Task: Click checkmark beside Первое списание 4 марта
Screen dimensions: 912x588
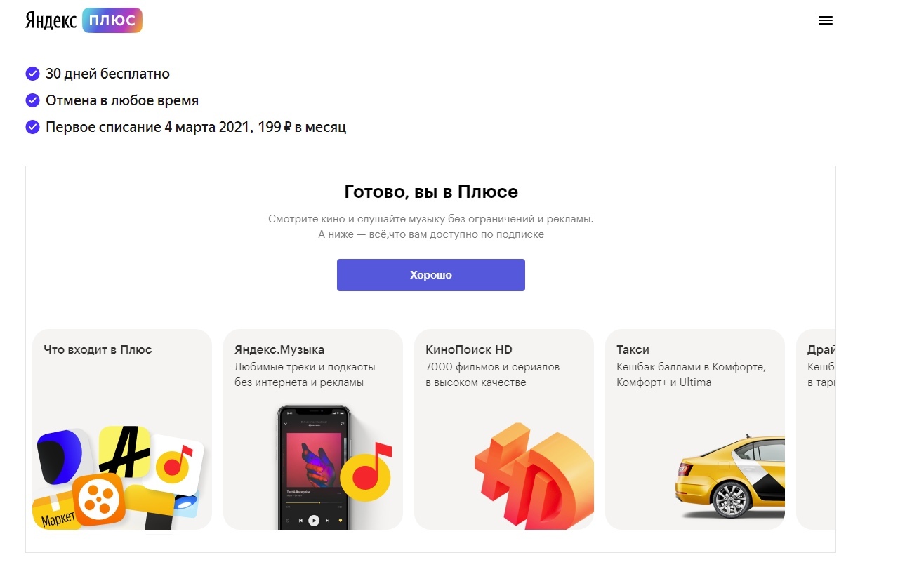Action: [32, 127]
